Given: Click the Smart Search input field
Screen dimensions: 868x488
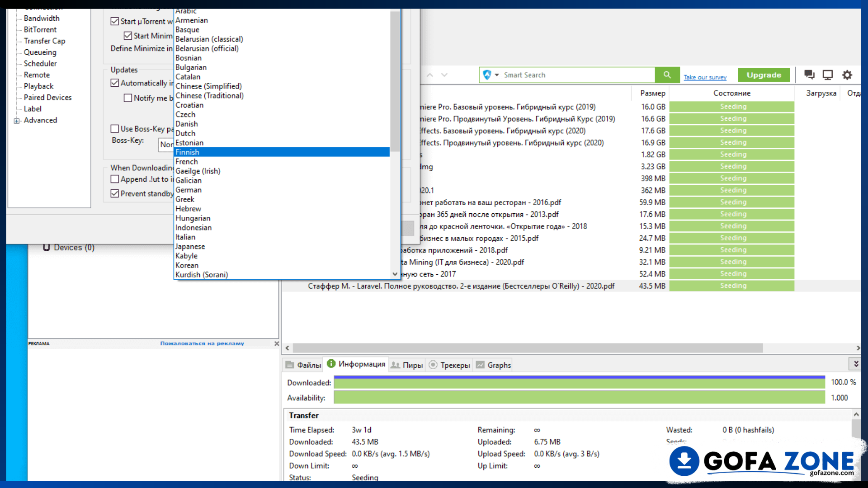Looking at the screenshot, I should tap(578, 75).
